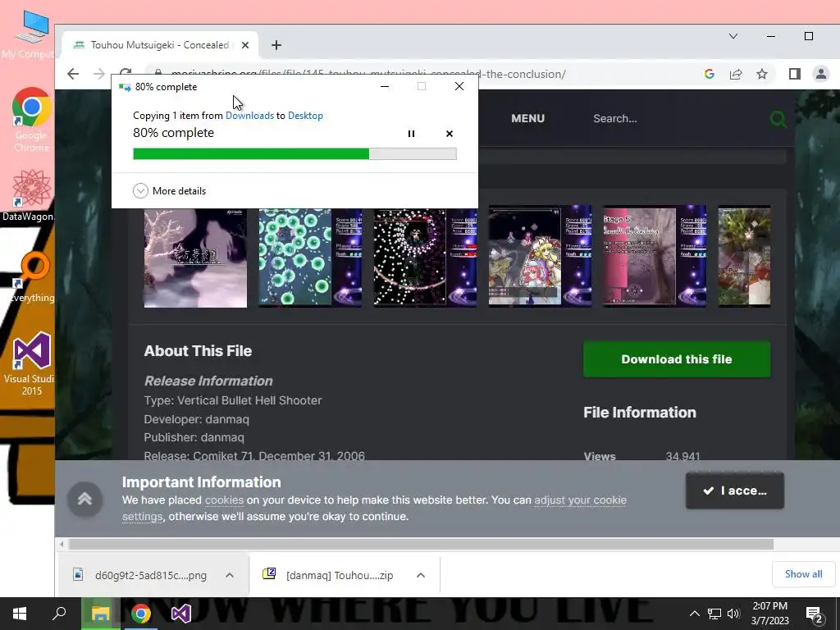
Task: Click the scroll-to-top double chevron
Action: pyautogui.click(x=84, y=500)
